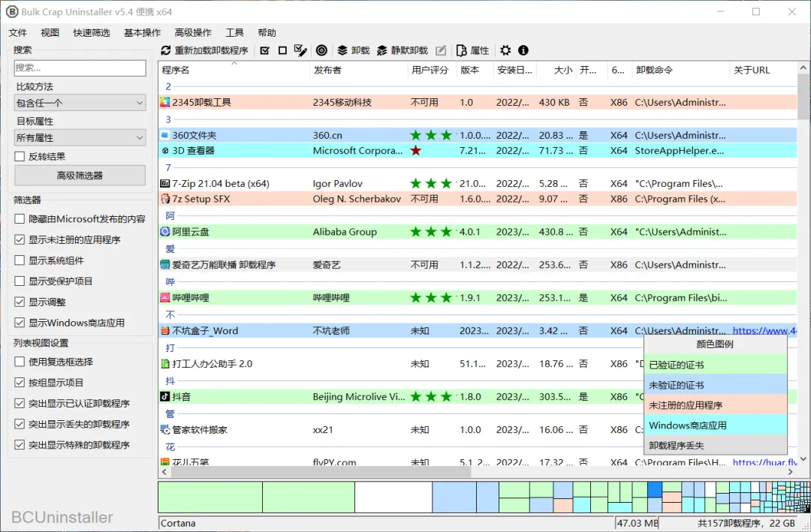Click the 哔哩哔哩 app icon
Image resolution: width=811 pixels, height=532 pixels.
165,298
